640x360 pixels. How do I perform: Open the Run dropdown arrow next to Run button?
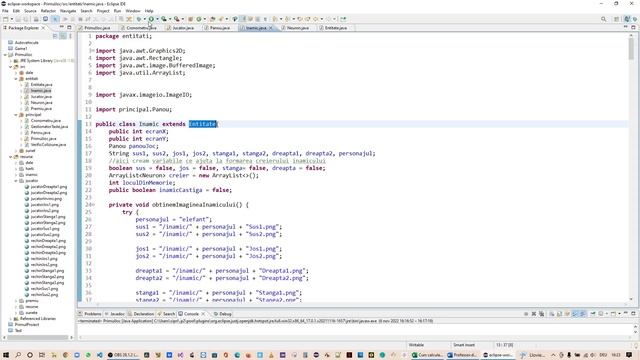pos(157,19)
